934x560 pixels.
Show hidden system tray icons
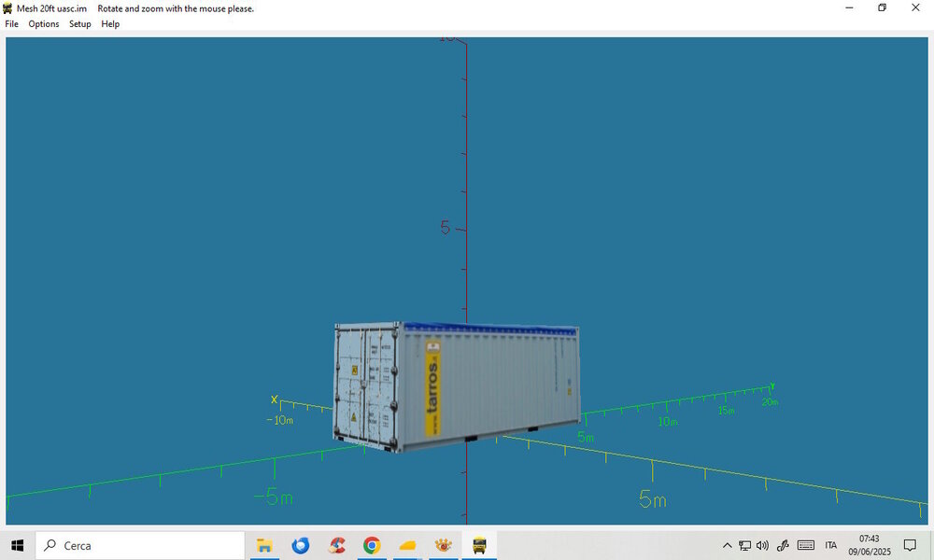pos(727,545)
